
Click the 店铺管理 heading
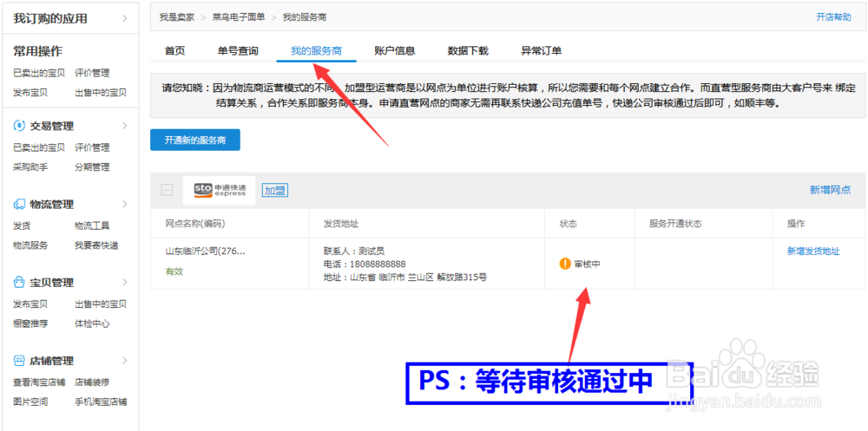tap(51, 362)
